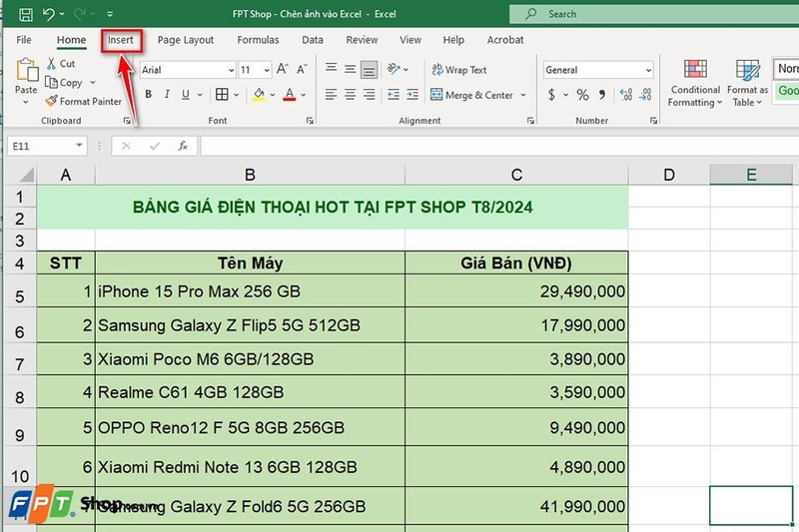
Task: Apply Comma Style icon
Action: coord(602,95)
